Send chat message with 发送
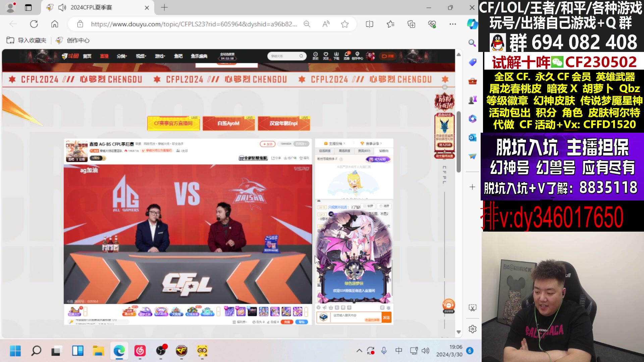 pyautogui.click(x=386, y=317)
